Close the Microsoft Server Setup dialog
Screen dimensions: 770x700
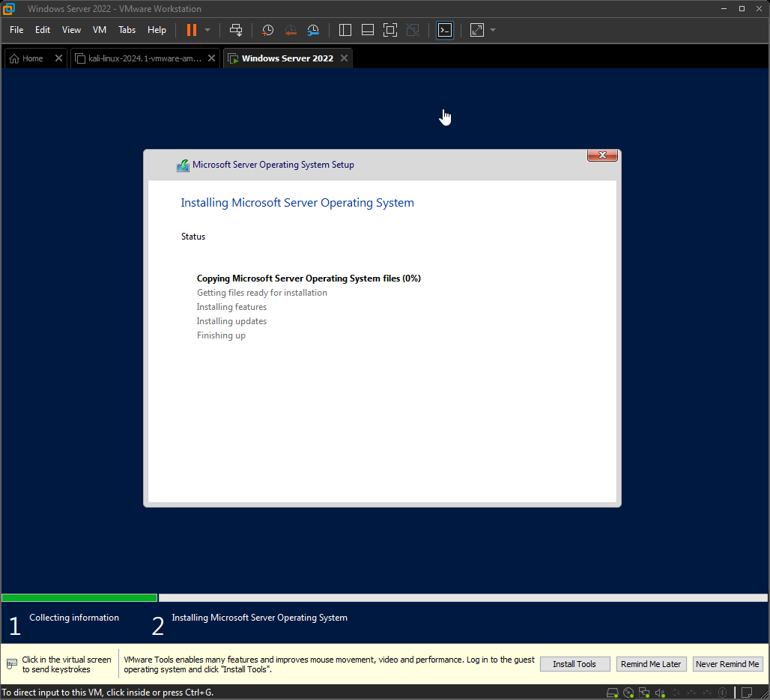pos(602,155)
